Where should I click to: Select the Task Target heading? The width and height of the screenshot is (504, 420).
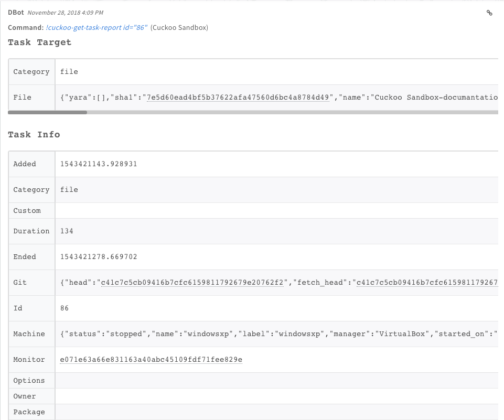click(x=39, y=42)
